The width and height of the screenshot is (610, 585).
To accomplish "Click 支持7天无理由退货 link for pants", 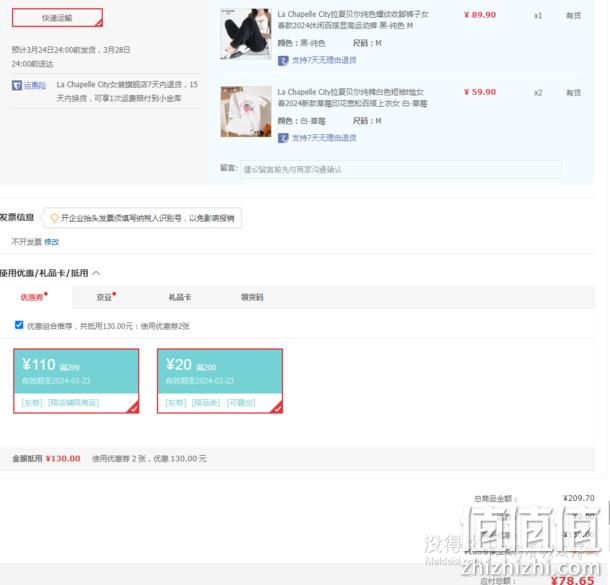I will point(324,60).
